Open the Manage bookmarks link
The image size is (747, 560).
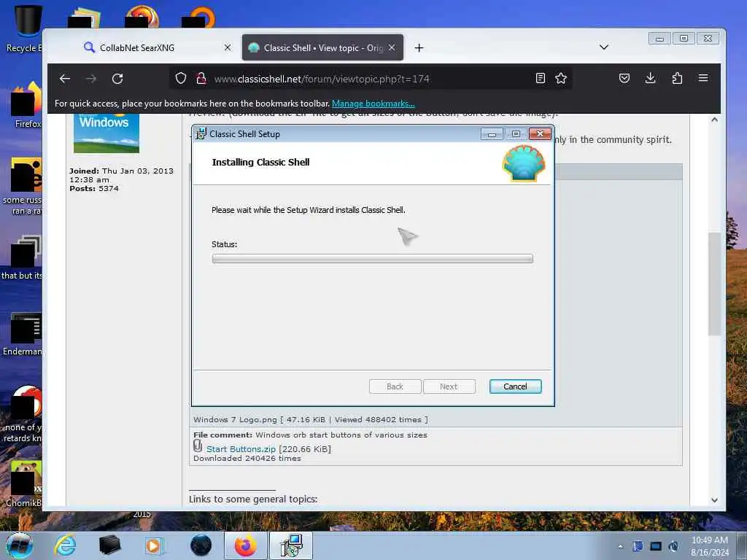373,104
